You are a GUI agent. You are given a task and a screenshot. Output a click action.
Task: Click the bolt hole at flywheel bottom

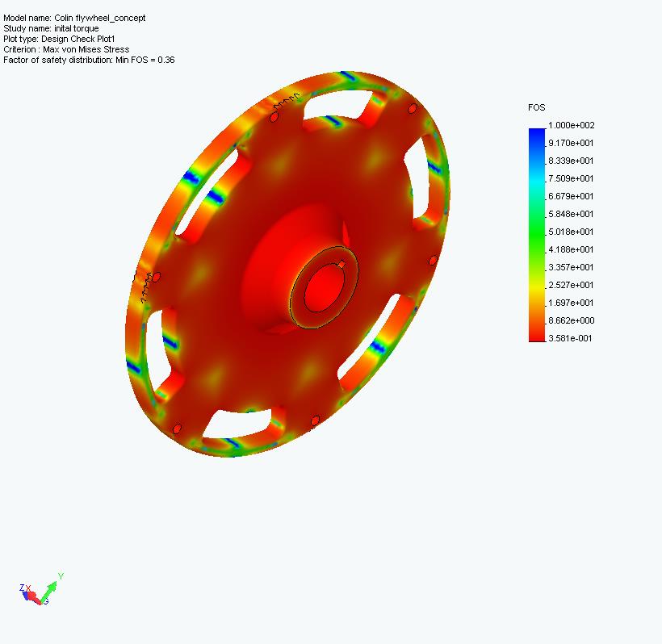click(316, 420)
